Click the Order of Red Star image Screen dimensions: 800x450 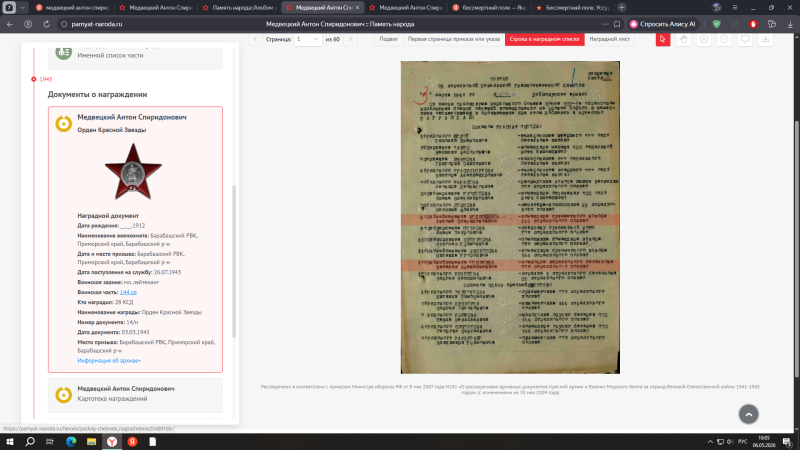pos(133,172)
